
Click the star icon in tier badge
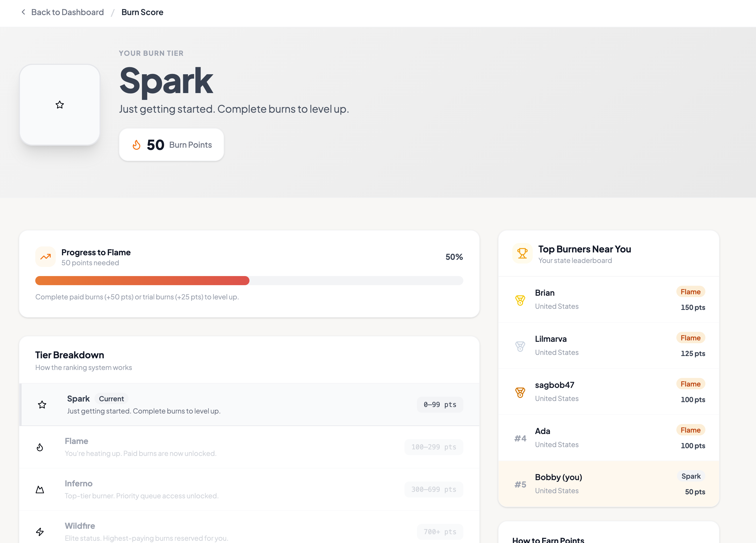(x=60, y=105)
